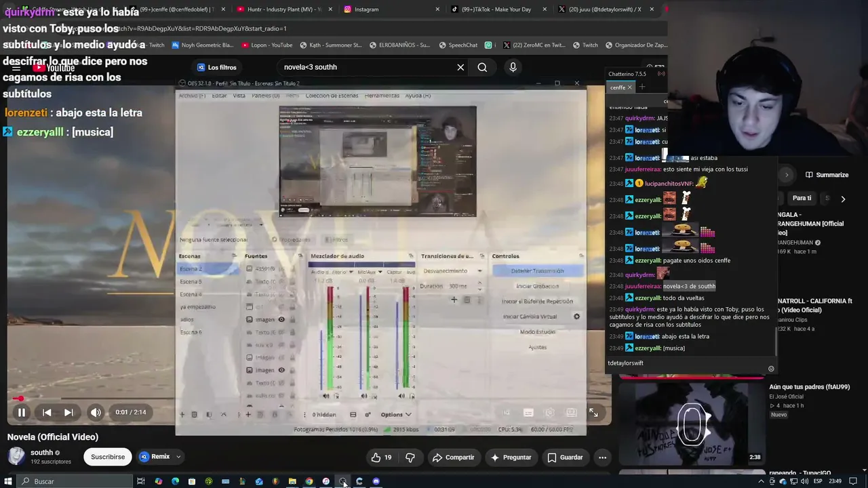The image size is (868, 488).
Task: Close the tdetaylorswift X tab
Action: tap(652, 9)
